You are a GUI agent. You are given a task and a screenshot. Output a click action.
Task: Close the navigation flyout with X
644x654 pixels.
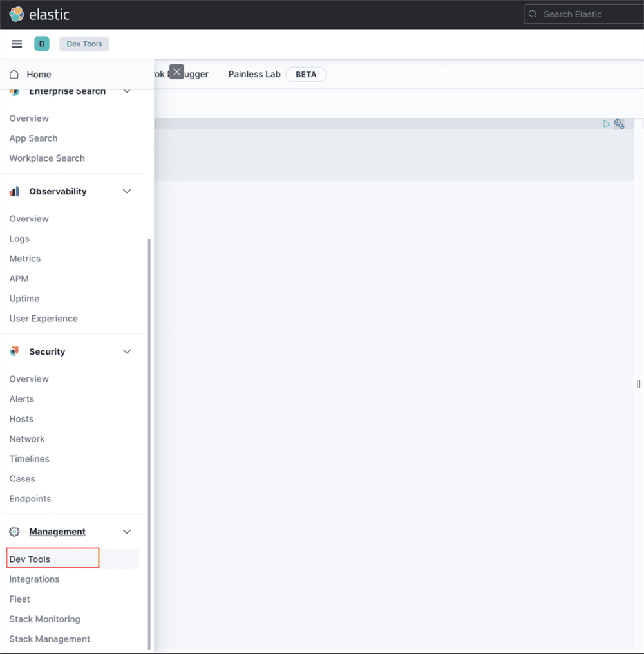point(176,71)
